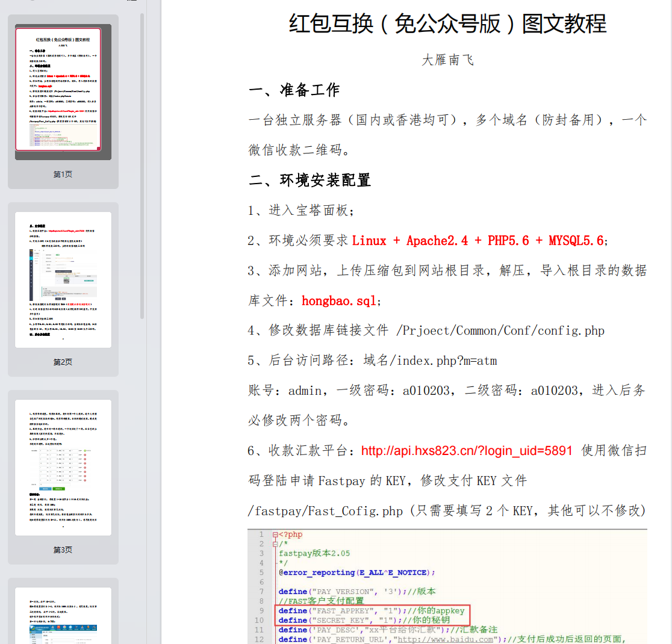
Task: Open the www.baidu.com URL in code
Action: [x=445, y=639]
